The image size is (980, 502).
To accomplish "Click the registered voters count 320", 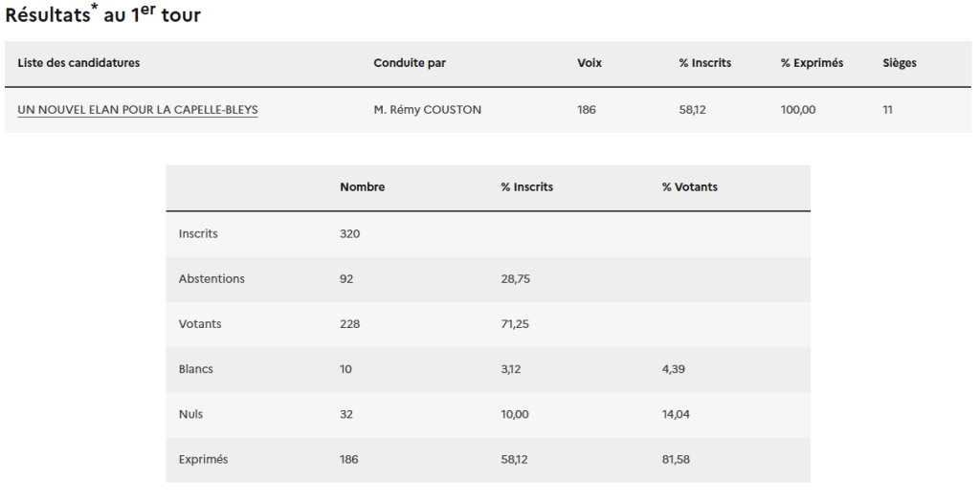I will (x=349, y=233).
